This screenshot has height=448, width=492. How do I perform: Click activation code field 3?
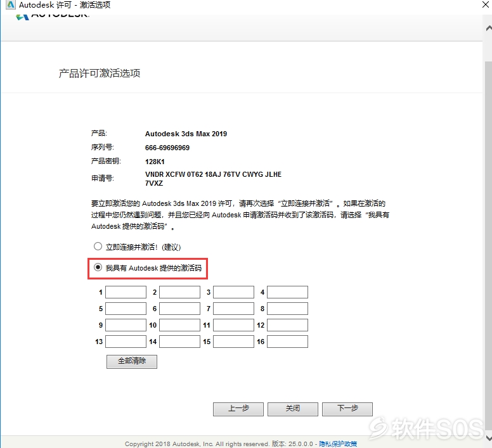[x=234, y=292]
